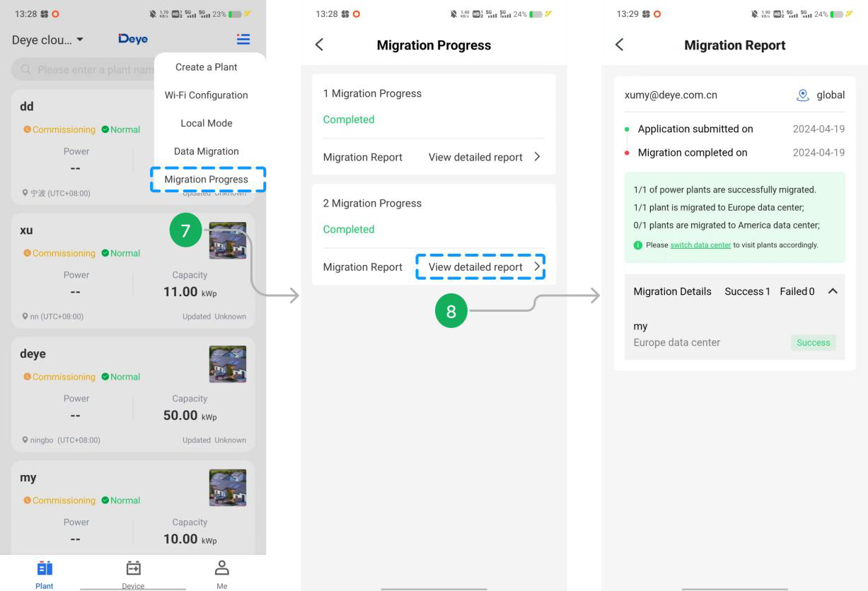The image size is (868, 591).
Task: Tap the my plant card thumbnail
Action: [228, 488]
